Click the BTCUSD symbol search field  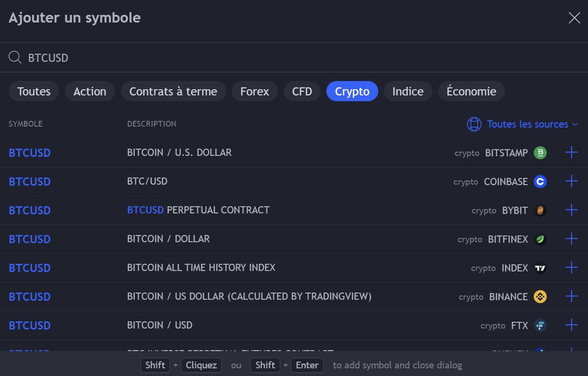288,58
